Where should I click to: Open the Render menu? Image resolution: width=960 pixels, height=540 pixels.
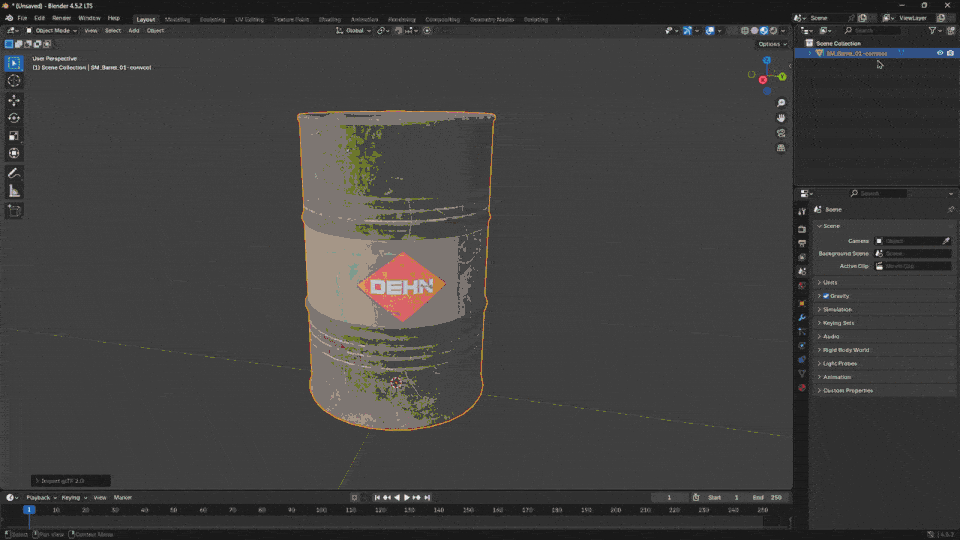pyautogui.click(x=61, y=18)
